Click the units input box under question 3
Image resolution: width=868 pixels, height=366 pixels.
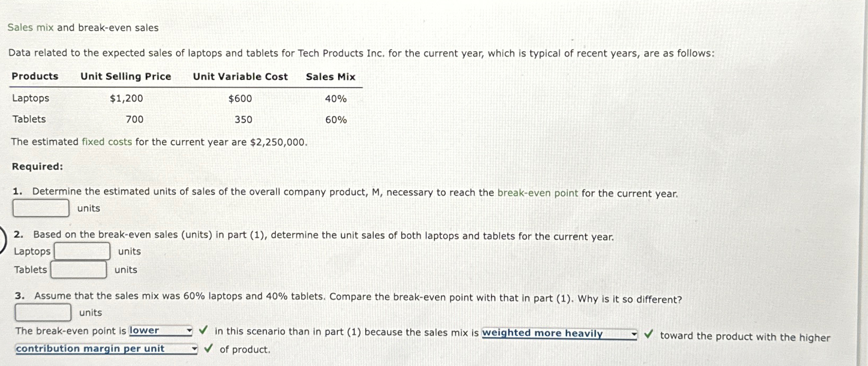(43, 312)
